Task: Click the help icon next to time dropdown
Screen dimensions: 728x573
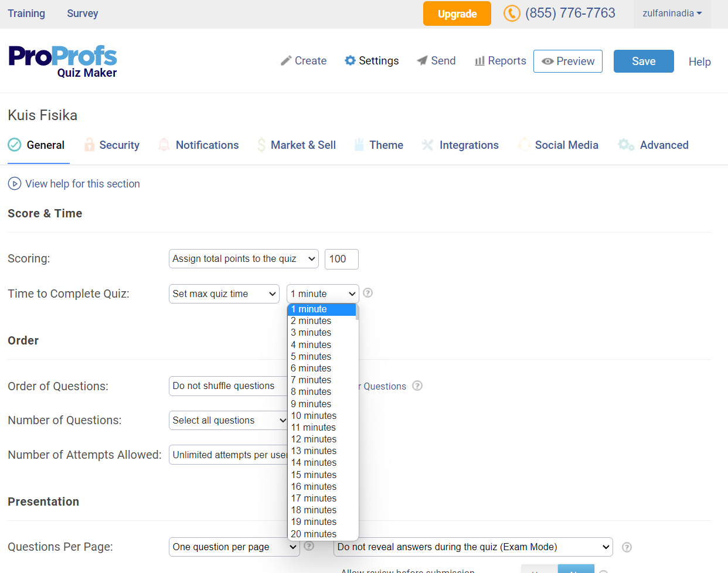Action: (368, 293)
